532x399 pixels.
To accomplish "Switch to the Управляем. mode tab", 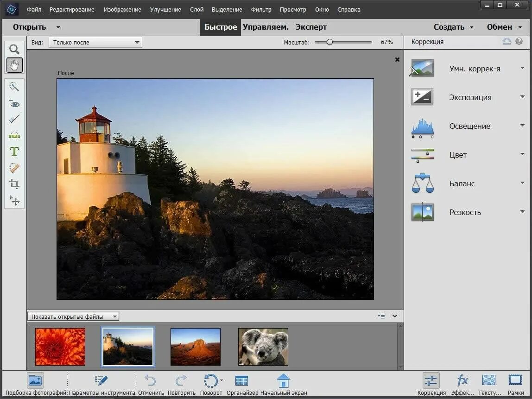I will [x=266, y=27].
